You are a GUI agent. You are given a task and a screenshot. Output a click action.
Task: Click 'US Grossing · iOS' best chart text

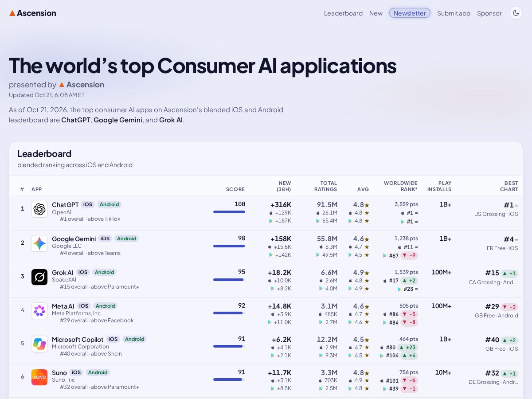click(x=496, y=214)
